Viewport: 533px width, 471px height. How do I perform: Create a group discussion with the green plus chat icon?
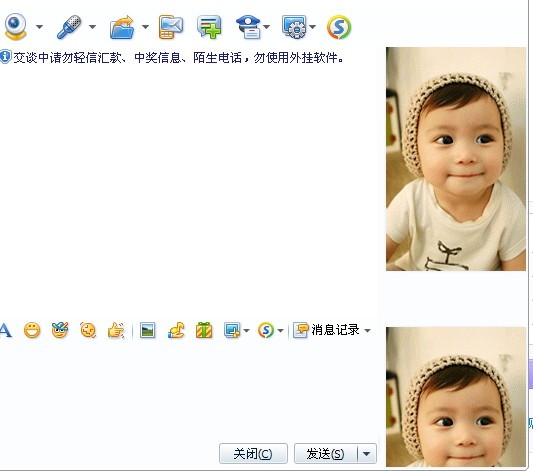point(209,27)
